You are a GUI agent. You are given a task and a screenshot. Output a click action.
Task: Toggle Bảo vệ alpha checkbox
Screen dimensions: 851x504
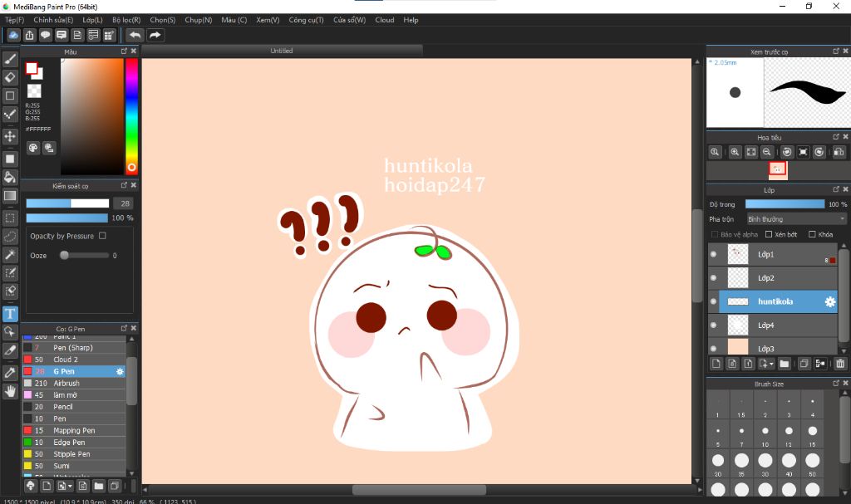[x=714, y=234]
